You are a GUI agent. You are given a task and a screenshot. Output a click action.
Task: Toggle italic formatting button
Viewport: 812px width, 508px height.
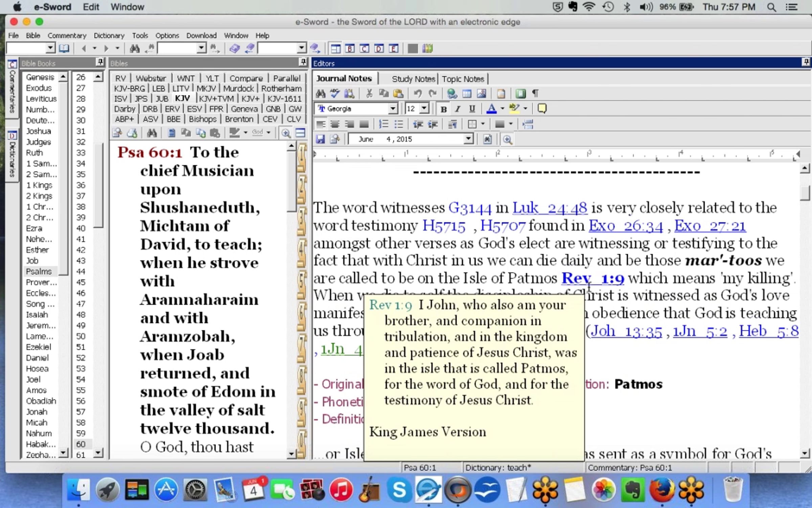pyautogui.click(x=458, y=109)
